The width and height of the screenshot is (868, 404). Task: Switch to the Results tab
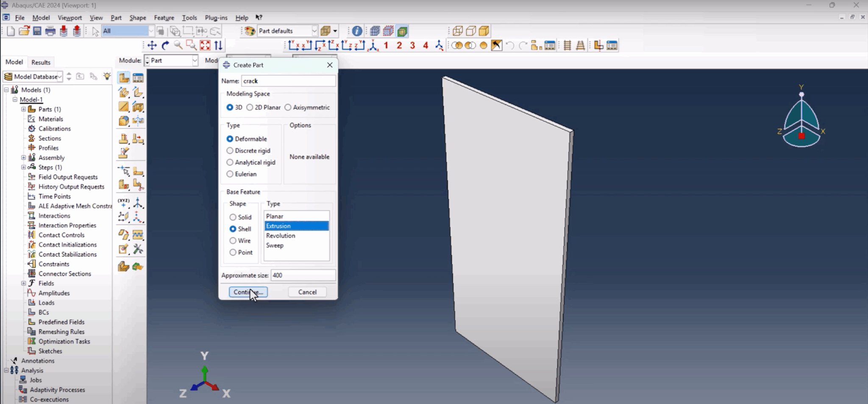click(41, 62)
